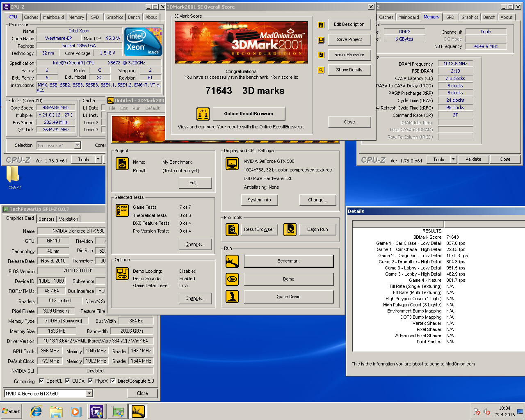Expand Tools dropdown arrow in right CPU-Z

click(453, 159)
